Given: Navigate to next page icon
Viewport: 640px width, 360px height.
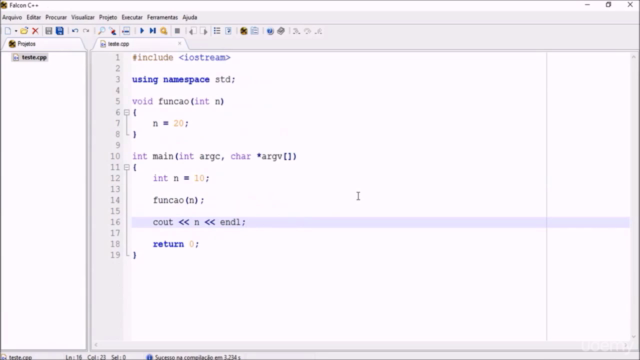Looking at the screenshot, I should [204, 31].
